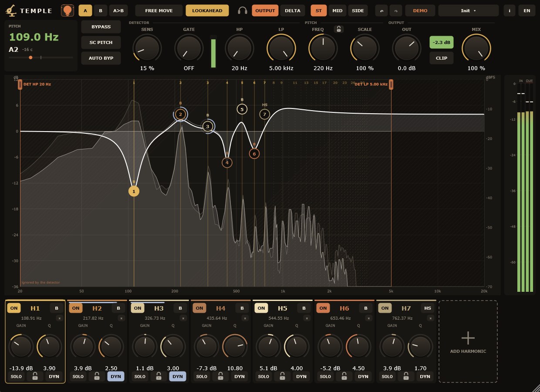This screenshot has width=540, height=392.
Task: Enable SOLO on the H5 band
Action: pos(263,376)
